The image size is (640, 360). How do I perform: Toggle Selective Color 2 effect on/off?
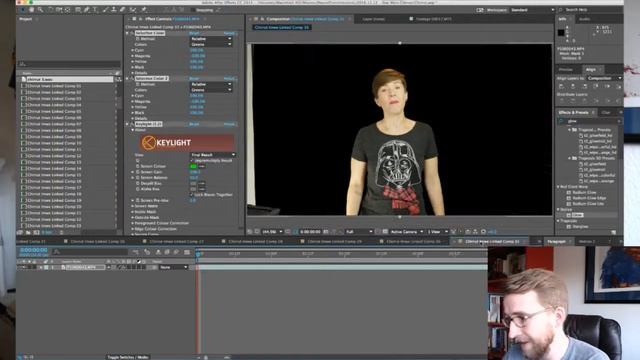click(x=132, y=78)
